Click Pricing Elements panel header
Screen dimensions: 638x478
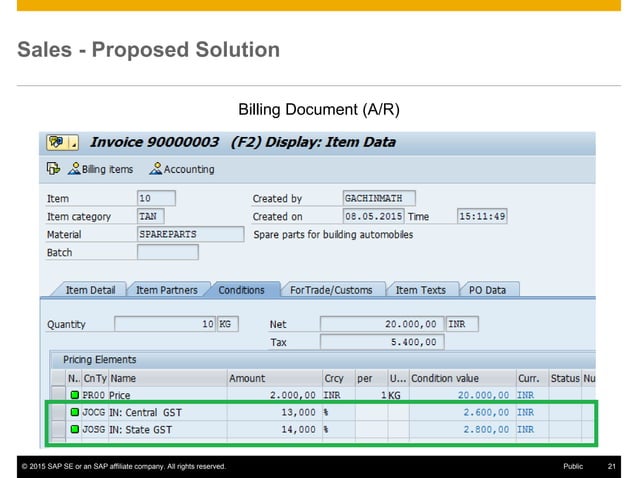[323, 360]
